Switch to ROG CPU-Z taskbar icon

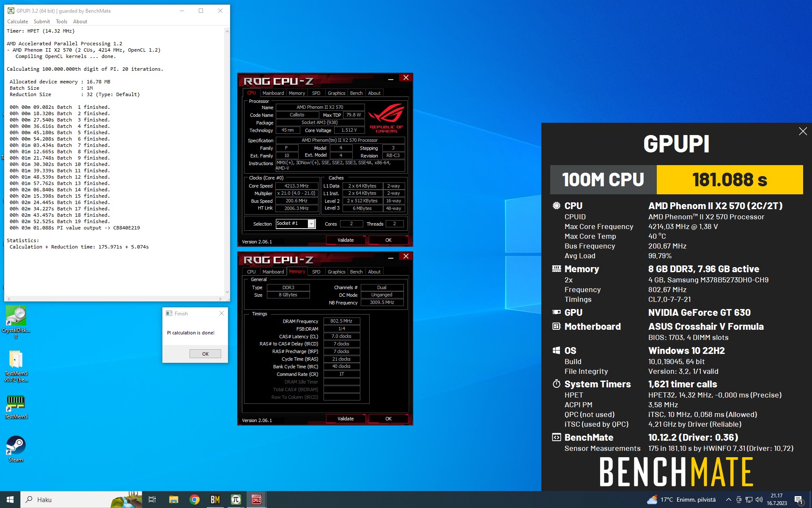point(257,500)
